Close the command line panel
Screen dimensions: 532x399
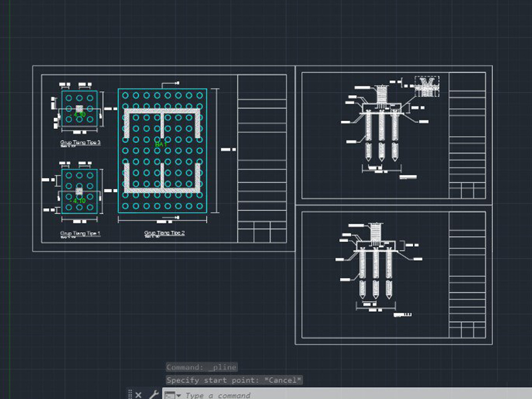[138, 394]
